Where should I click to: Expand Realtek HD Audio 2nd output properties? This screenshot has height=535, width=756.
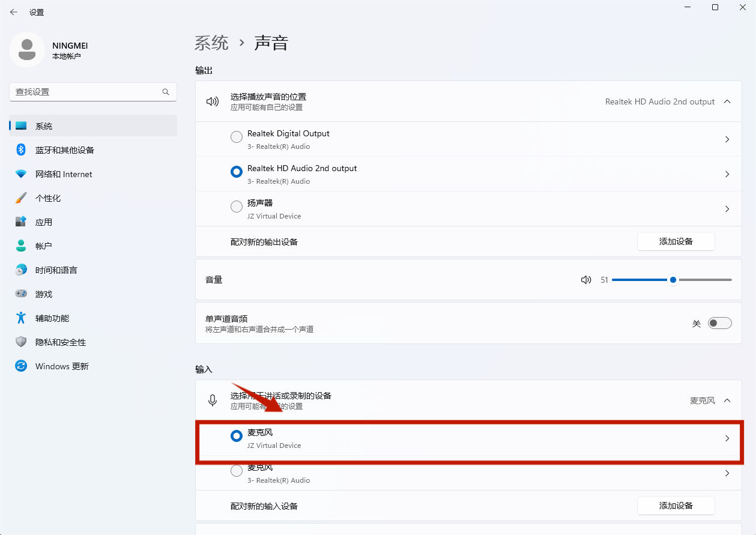pyautogui.click(x=727, y=174)
